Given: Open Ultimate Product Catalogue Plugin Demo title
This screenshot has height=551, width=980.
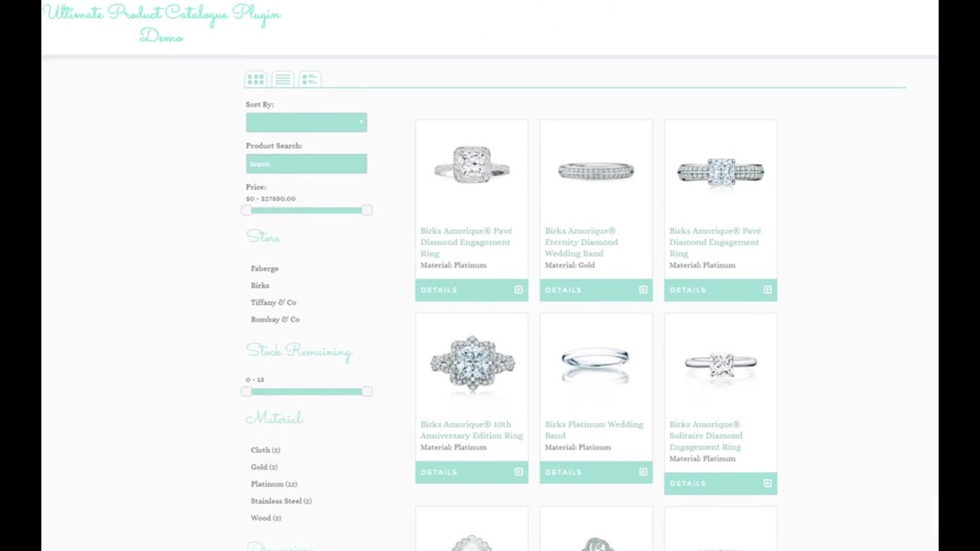Looking at the screenshot, I should [x=162, y=24].
